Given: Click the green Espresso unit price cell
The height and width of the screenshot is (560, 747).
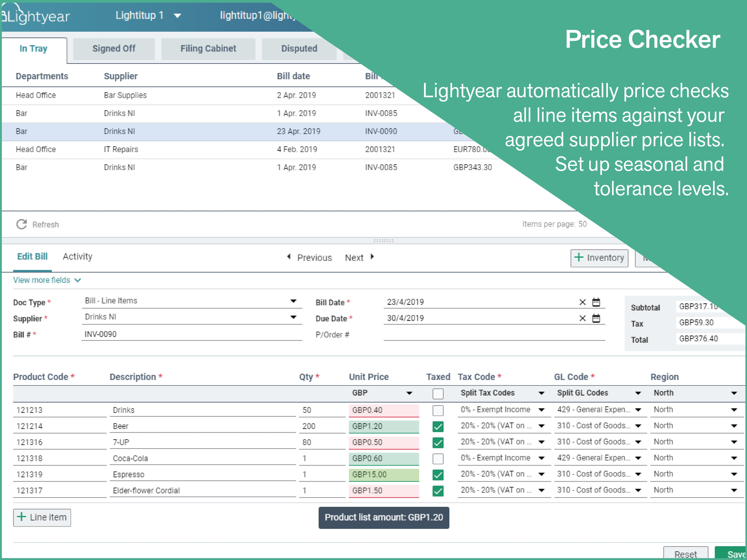Looking at the screenshot, I should (383, 475).
